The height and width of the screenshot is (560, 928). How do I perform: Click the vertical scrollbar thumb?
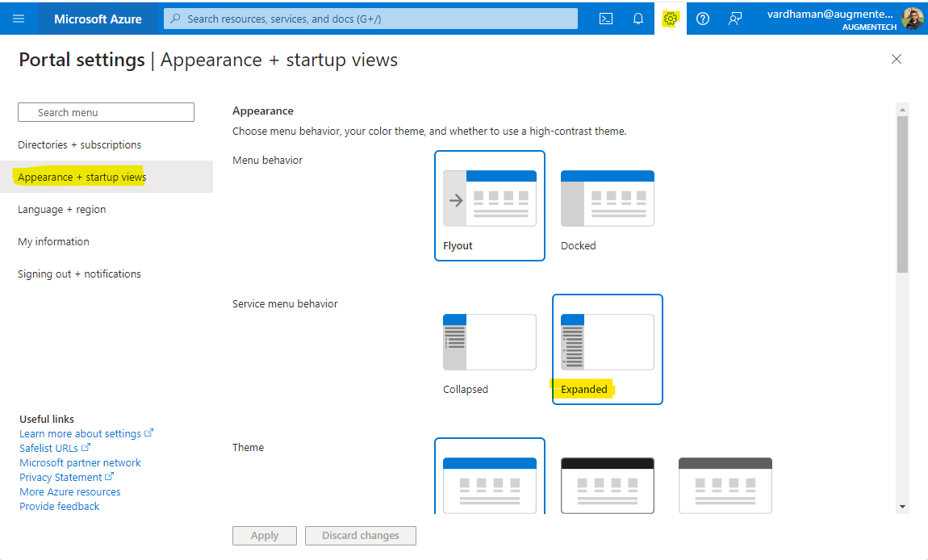(x=902, y=194)
